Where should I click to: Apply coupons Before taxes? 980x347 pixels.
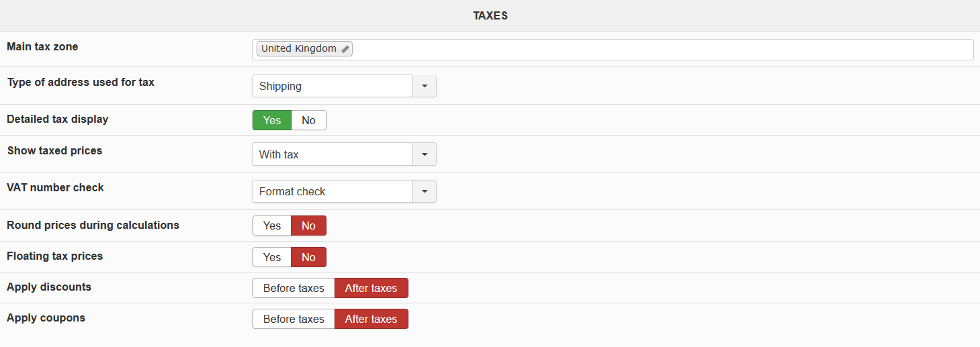[294, 319]
